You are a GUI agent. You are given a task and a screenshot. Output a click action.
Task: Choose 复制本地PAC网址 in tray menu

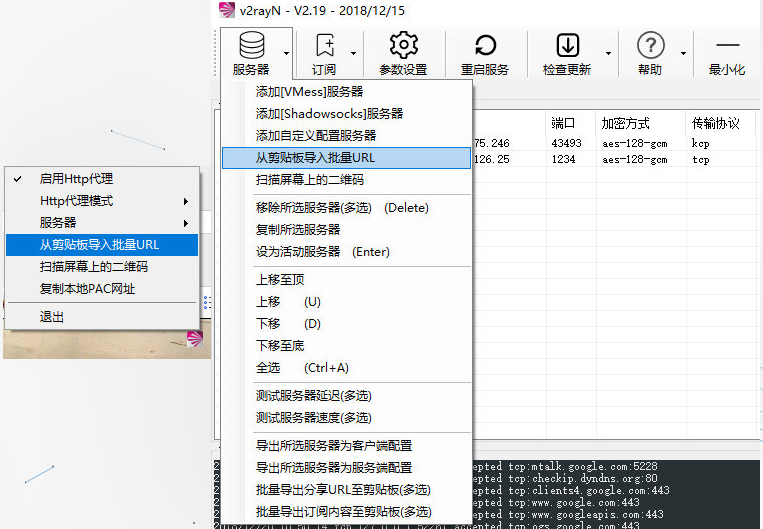[102, 289]
